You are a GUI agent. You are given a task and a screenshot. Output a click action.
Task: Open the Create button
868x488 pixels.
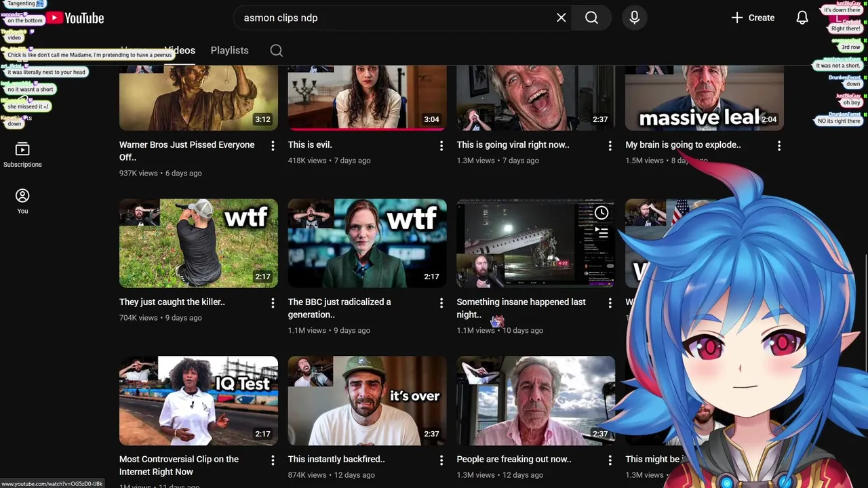[x=753, y=18]
